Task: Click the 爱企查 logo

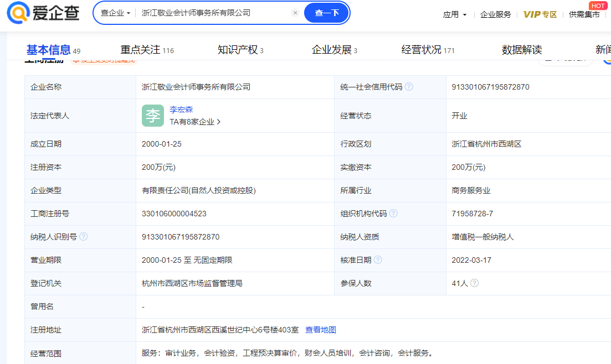Action: coord(43,13)
